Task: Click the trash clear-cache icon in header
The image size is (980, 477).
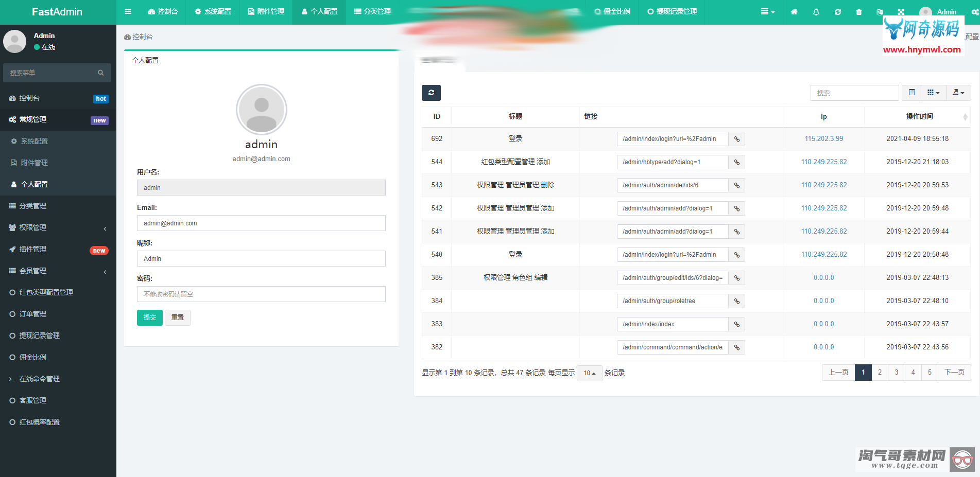Action: [859, 12]
